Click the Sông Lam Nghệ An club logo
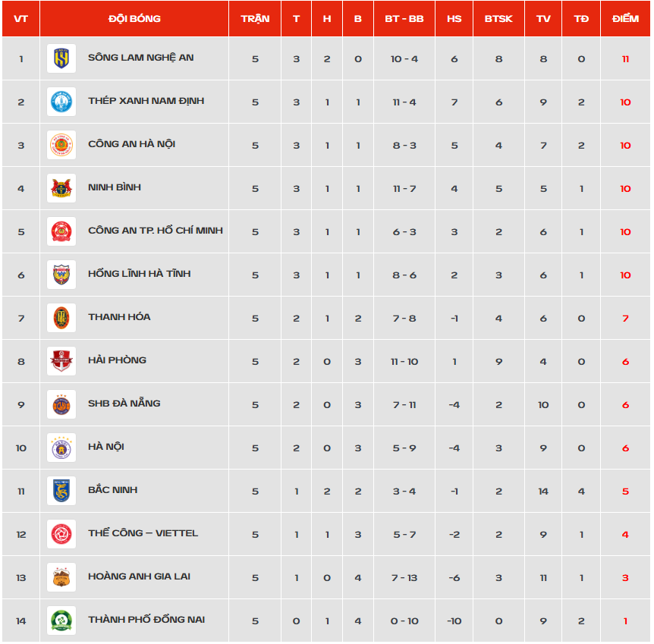Viewport: 654px width, 644px height. (61, 58)
